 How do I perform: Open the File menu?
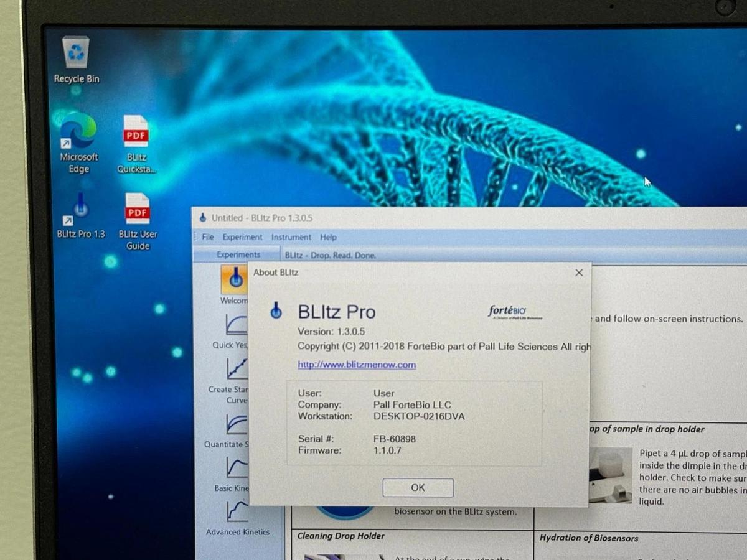click(208, 237)
